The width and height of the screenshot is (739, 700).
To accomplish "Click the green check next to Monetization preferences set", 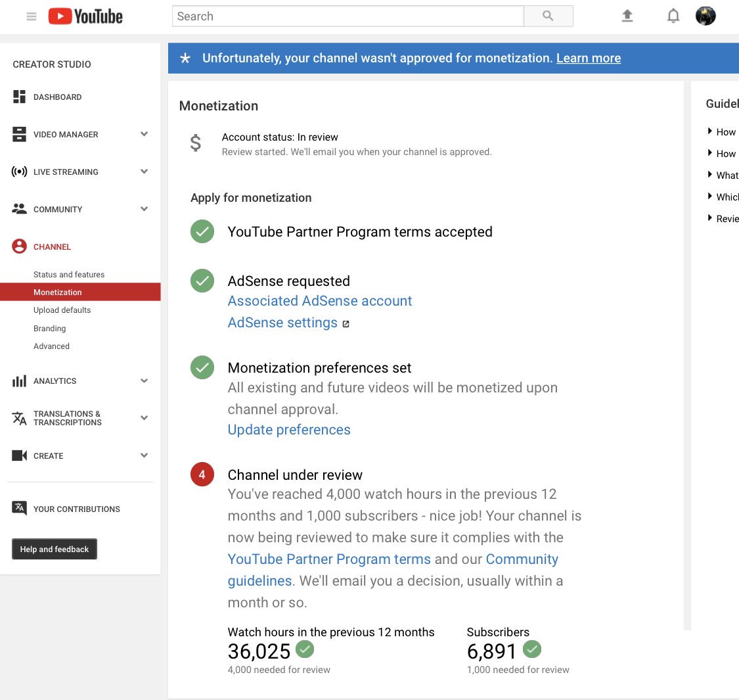I will tap(202, 367).
